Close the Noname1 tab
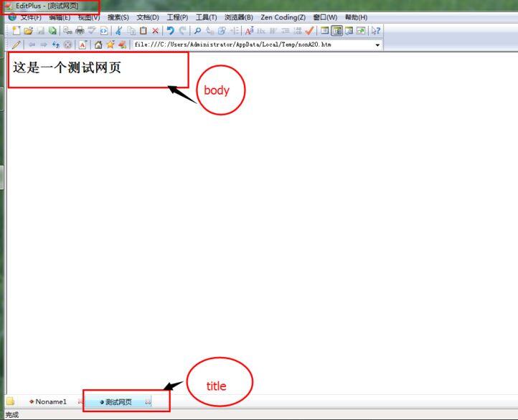Image resolution: width=518 pixels, height=420 pixels. coord(80,401)
